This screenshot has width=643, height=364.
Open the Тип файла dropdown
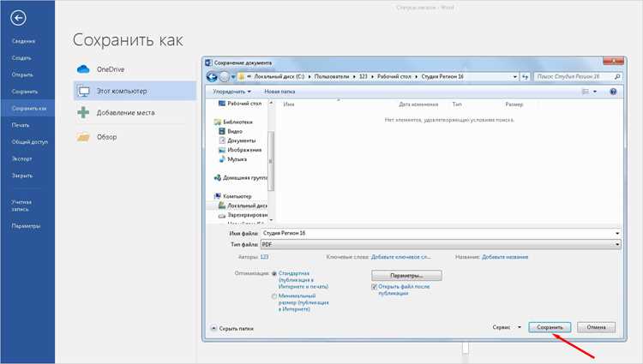coord(441,244)
